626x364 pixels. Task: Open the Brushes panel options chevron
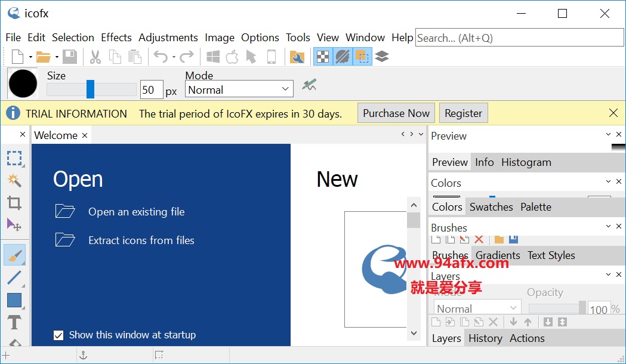coord(608,226)
